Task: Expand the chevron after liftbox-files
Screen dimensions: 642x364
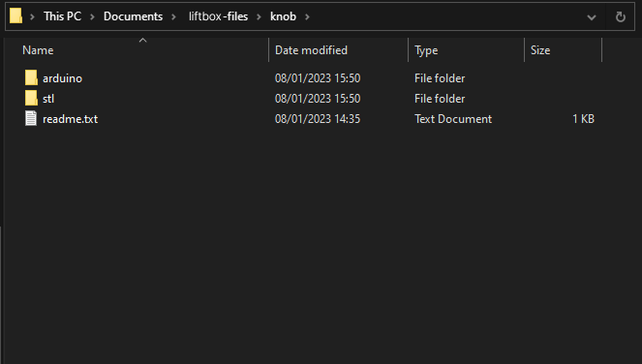Action: 259,16
